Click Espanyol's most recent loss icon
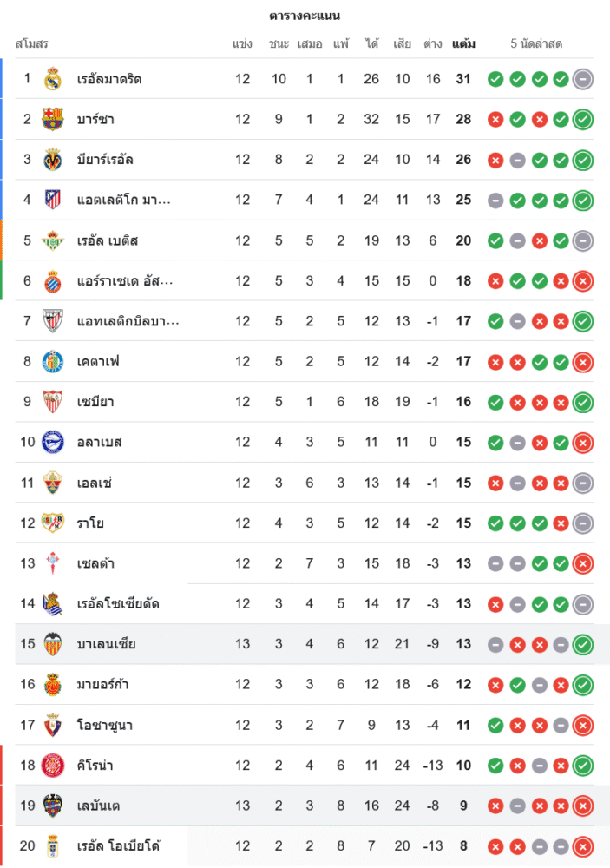The height and width of the screenshot is (868, 610). (583, 281)
